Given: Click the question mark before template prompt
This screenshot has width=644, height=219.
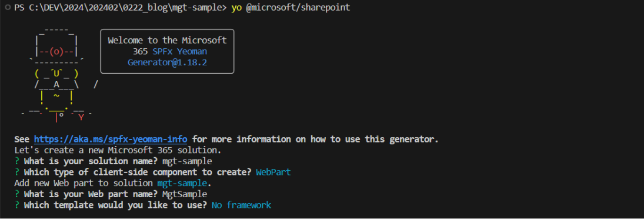Looking at the screenshot, I should [16, 205].
